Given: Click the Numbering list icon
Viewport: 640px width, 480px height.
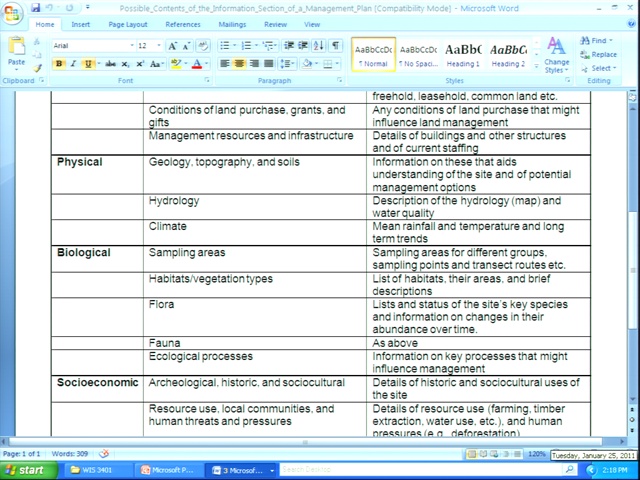Looking at the screenshot, I should tap(246, 46).
